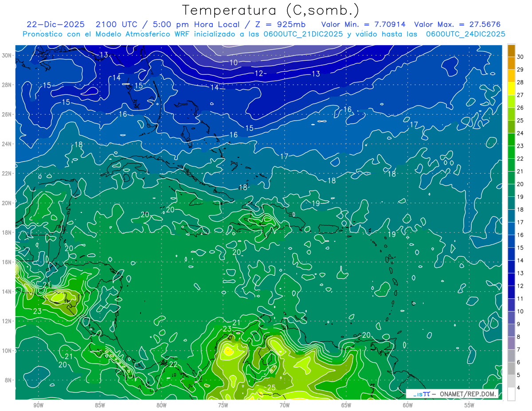This screenshot has height=411, width=532.
Task: Pick the blue color bar segment between 15 and 16
Action: click(511, 242)
